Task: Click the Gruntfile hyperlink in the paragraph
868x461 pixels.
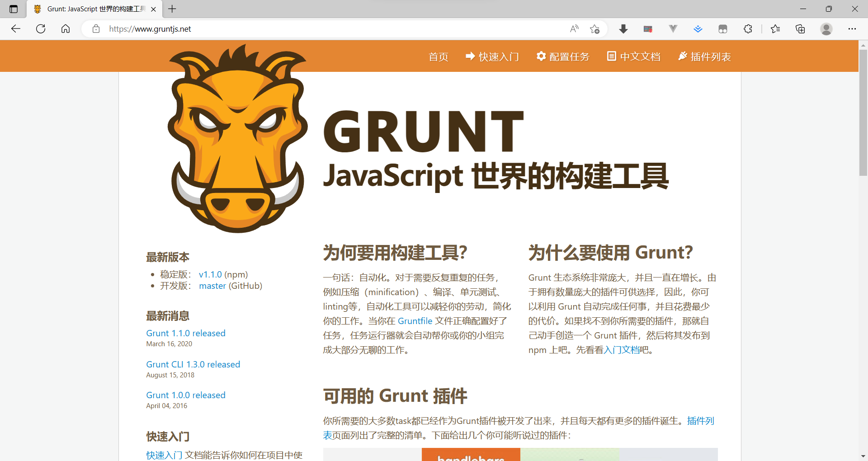Action: tap(415, 321)
